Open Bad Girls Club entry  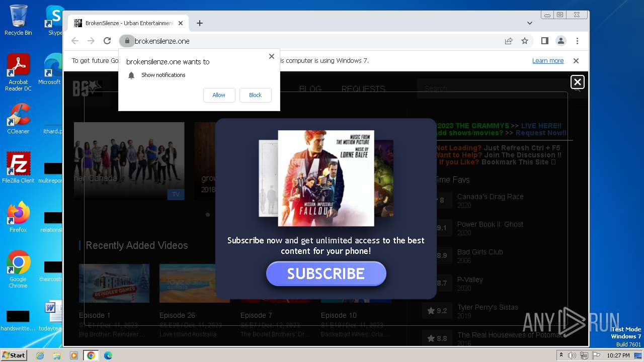pyautogui.click(x=480, y=252)
